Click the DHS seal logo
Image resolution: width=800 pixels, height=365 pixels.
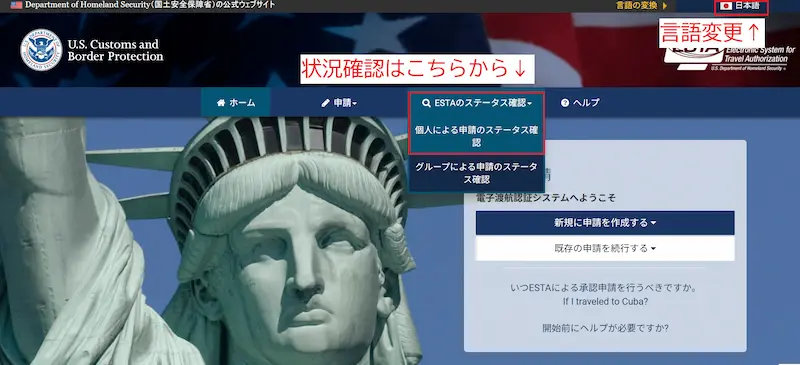pyautogui.click(x=41, y=50)
